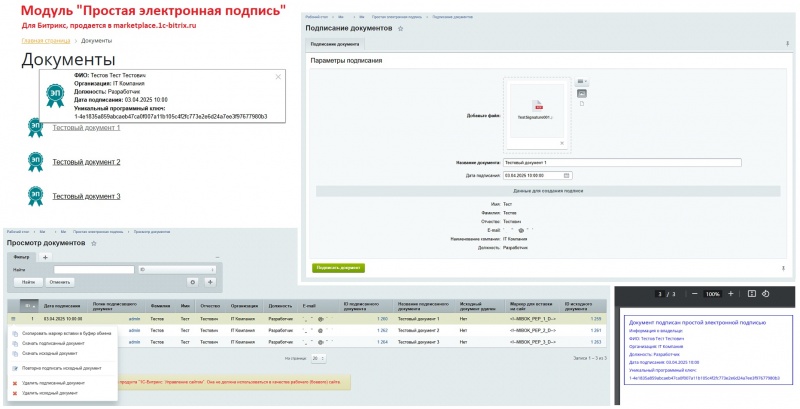Click the green Подписать документ button
Screen dimensions: 800x409
pyautogui.click(x=338, y=268)
